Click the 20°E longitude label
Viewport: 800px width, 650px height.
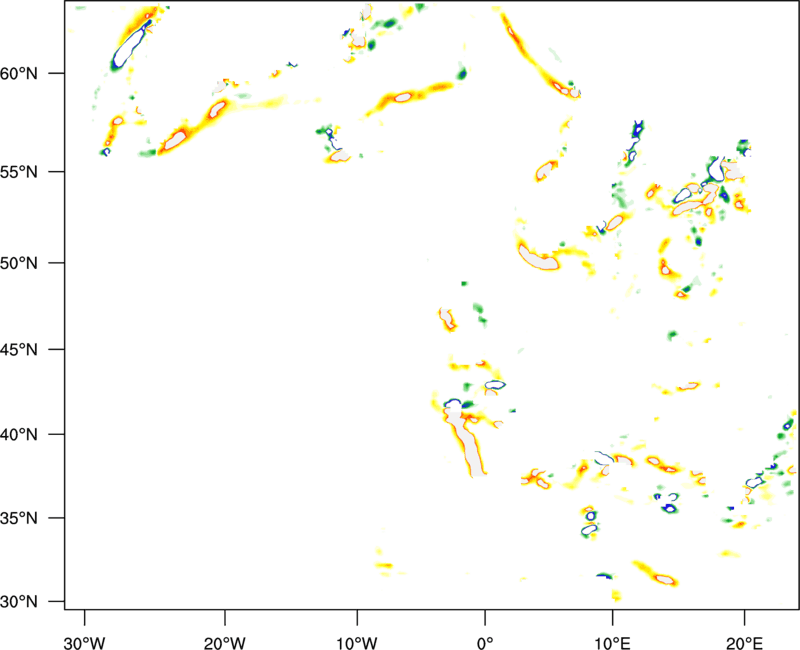(744, 643)
